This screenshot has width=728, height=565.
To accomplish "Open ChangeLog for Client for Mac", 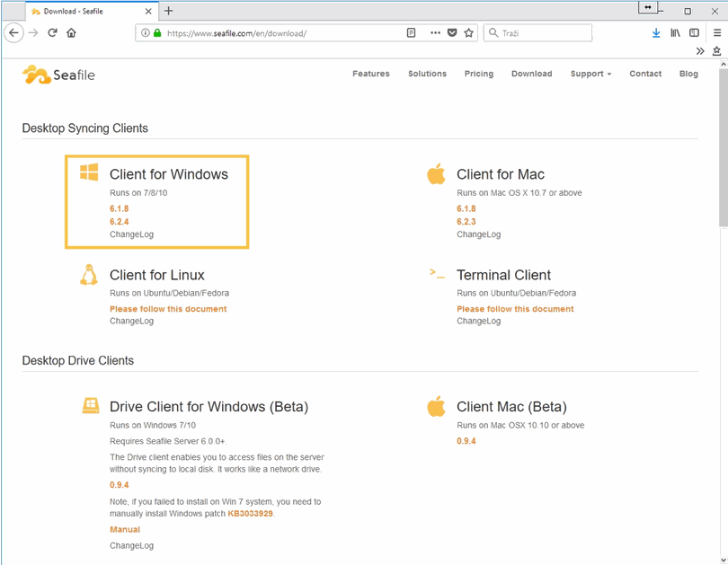I will click(479, 234).
